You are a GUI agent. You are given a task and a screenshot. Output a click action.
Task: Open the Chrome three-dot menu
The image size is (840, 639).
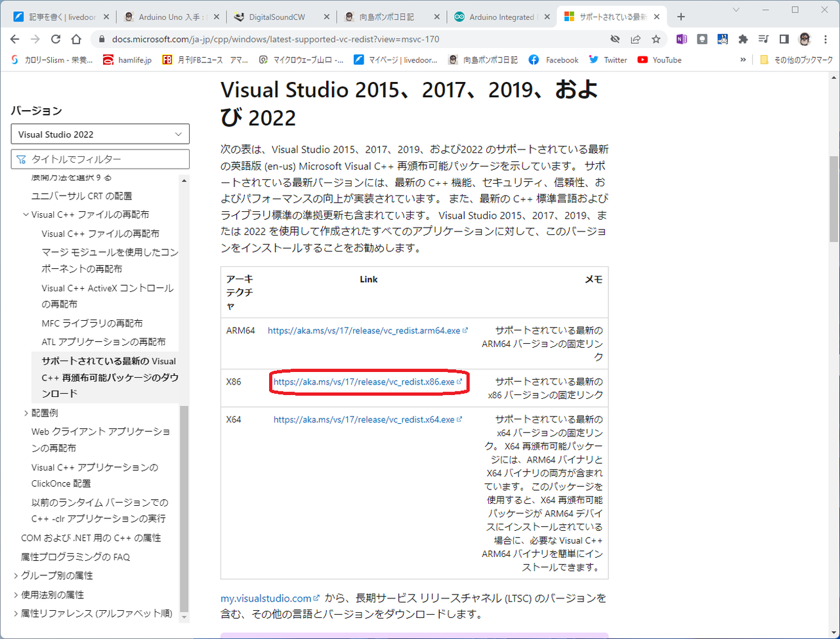[x=826, y=39]
